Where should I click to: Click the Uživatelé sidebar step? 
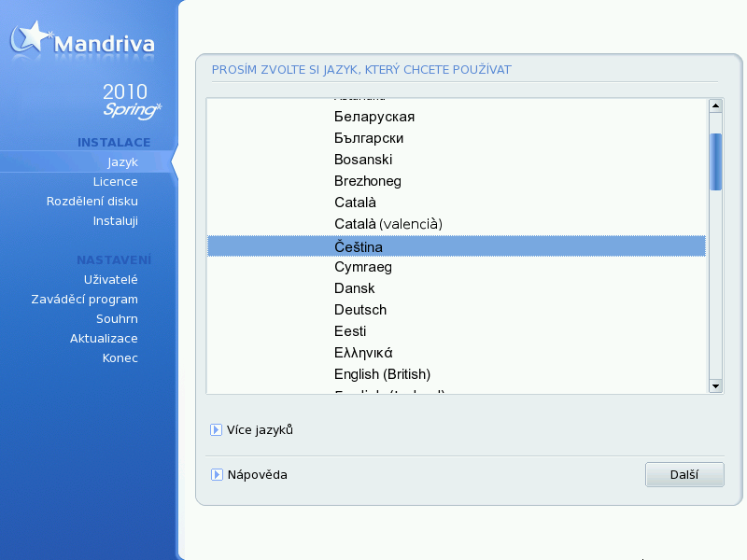[110, 279]
